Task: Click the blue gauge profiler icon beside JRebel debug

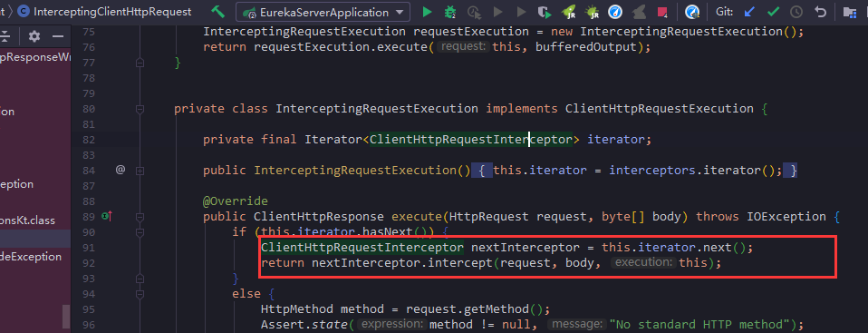Action: pos(615,11)
